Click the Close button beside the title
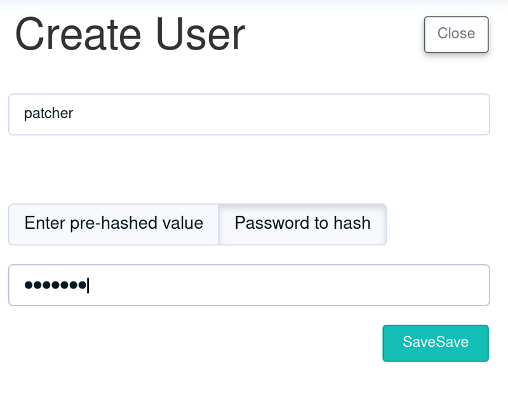The image size is (508, 420). click(x=456, y=34)
